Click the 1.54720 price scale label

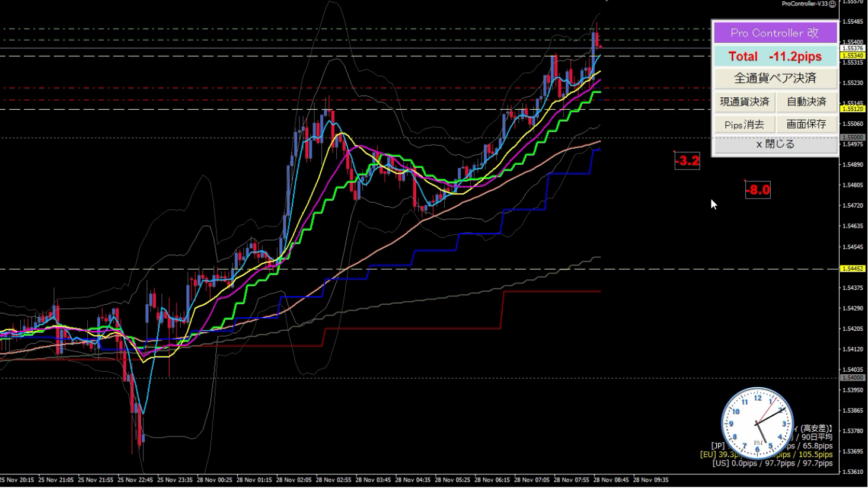852,206
